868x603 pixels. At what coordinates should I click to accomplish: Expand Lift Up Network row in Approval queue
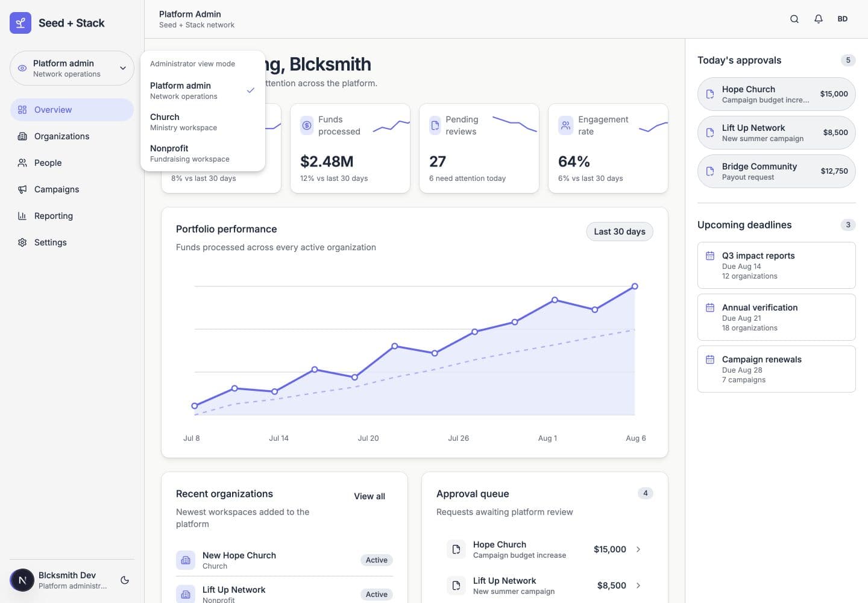pyautogui.click(x=638, y=586)
